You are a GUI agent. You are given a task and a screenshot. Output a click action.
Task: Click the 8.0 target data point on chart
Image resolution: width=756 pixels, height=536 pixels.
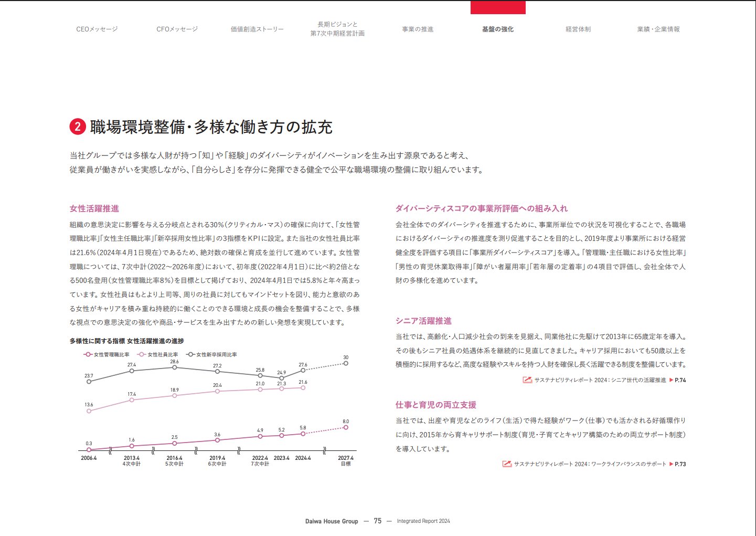[346, 427]
